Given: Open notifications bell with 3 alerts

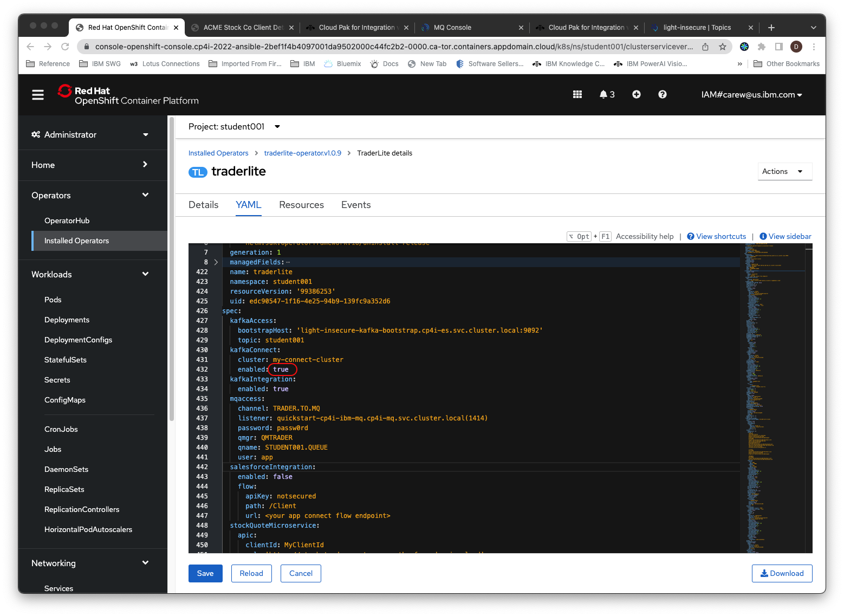Looking at the screenshot, I should pyautogui.click(x=607, y=94).
